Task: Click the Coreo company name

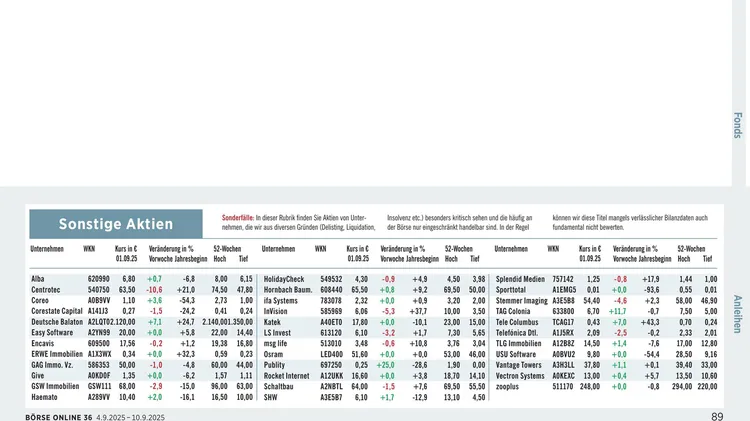Action: tap(40, 300)
